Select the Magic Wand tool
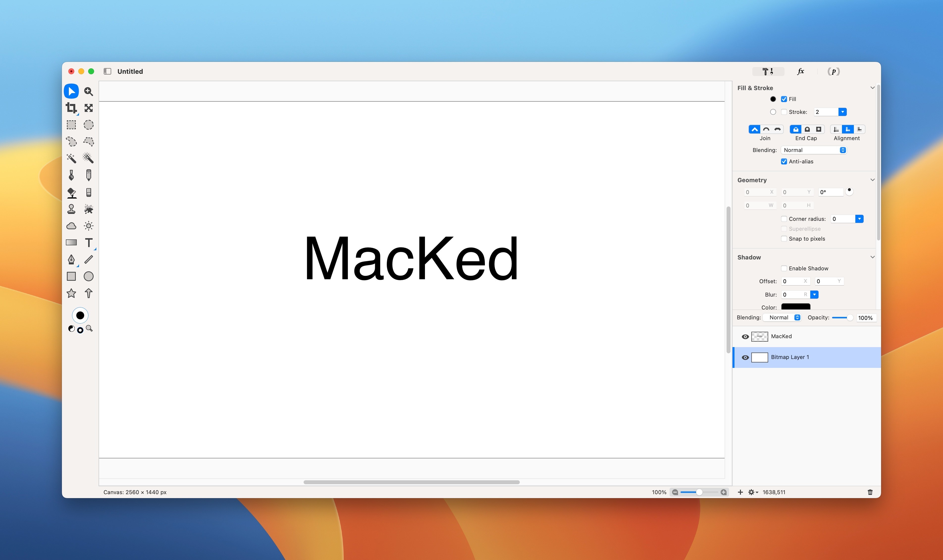This screenshot has height=560, width=943. coord(71,158)
